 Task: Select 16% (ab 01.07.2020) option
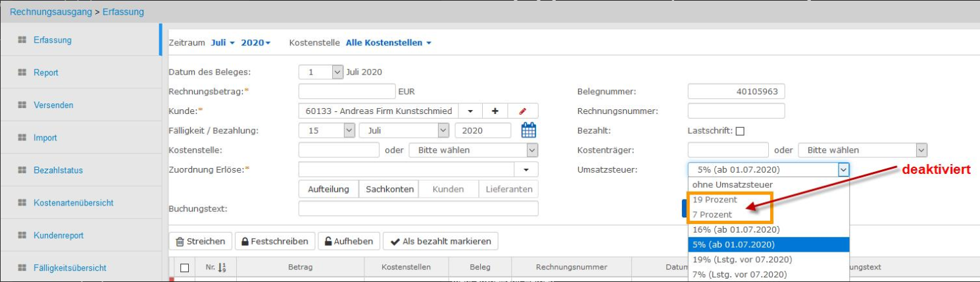pyautogui.click(x=769, y=230)
